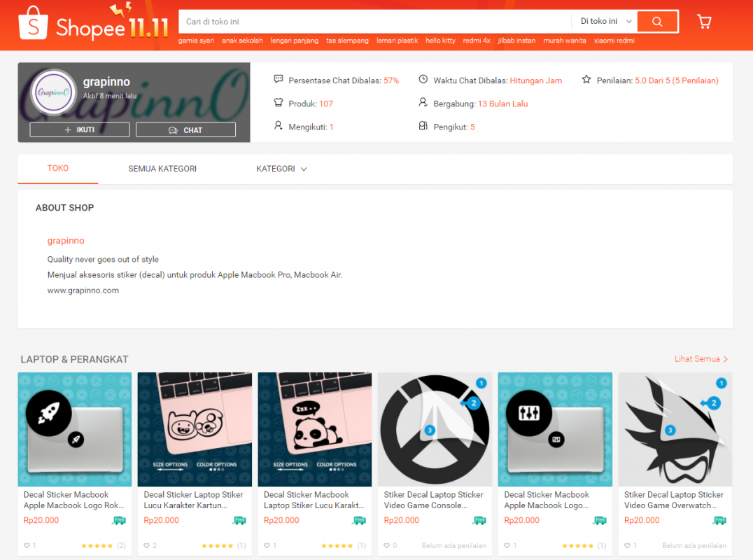Click the 'lemari plastik' search suggestion
753x560 pixels.
(397, 41)
